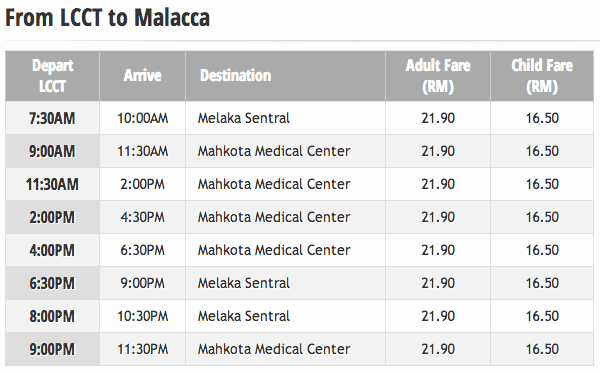
Task: Click the 7:30AM departure time
Action: coord(52,118)
